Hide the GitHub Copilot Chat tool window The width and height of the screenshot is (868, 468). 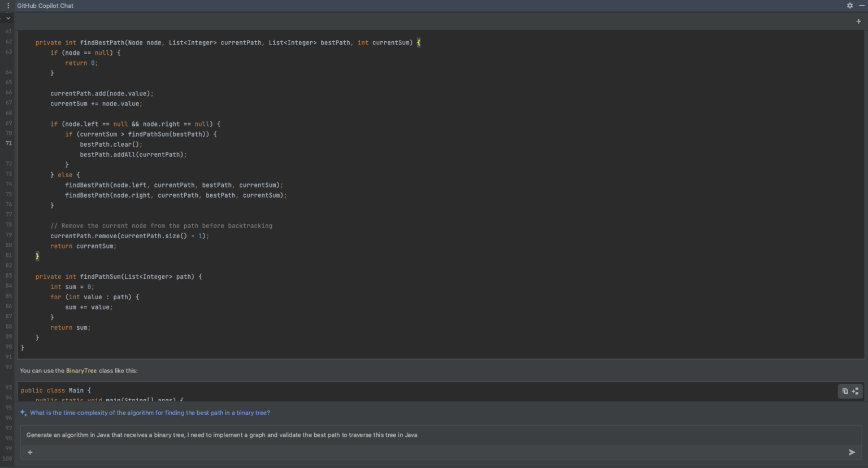coord(862,6)
